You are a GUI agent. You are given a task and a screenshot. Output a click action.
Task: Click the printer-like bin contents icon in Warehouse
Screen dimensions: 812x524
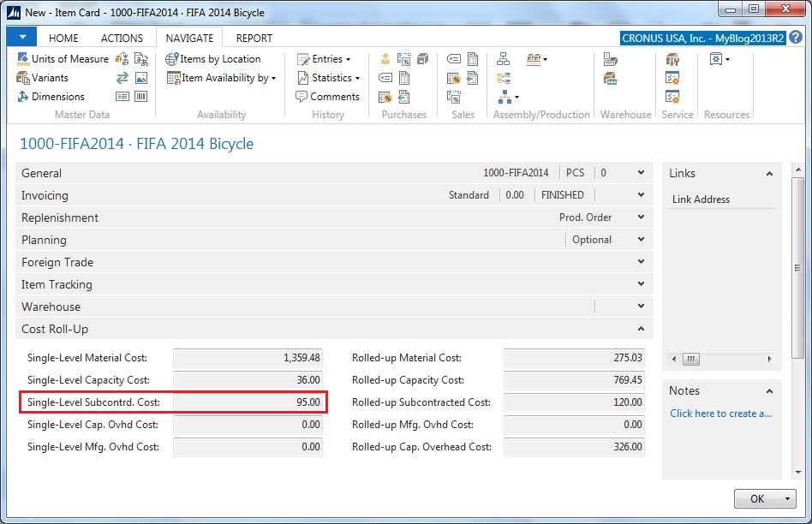coord(611,59)
